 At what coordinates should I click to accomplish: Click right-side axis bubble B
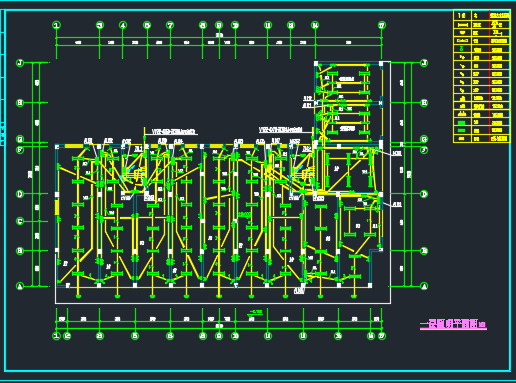[424, 251]
